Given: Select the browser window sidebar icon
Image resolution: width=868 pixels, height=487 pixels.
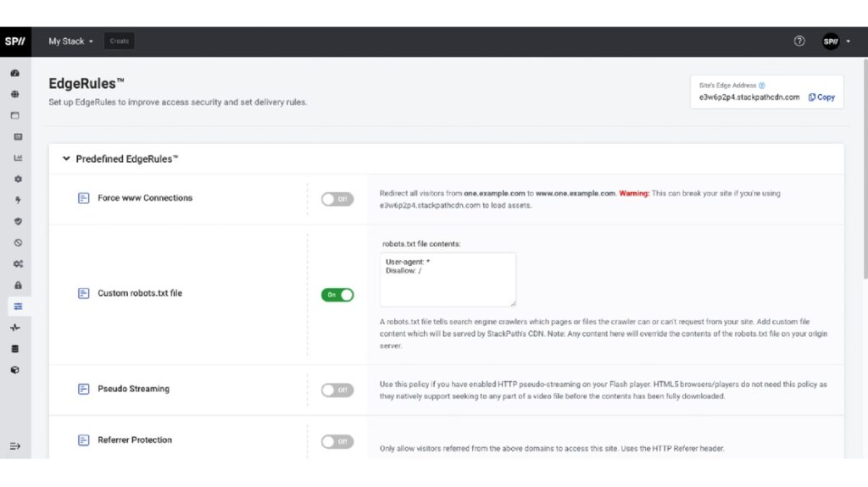Looking at the screenshot, I should 15,116.
